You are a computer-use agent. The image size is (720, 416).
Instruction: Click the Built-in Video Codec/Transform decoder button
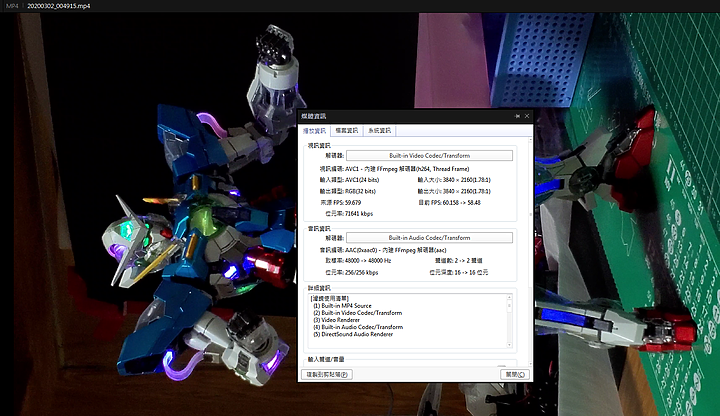pyautogui.click(x=429, y=156)
